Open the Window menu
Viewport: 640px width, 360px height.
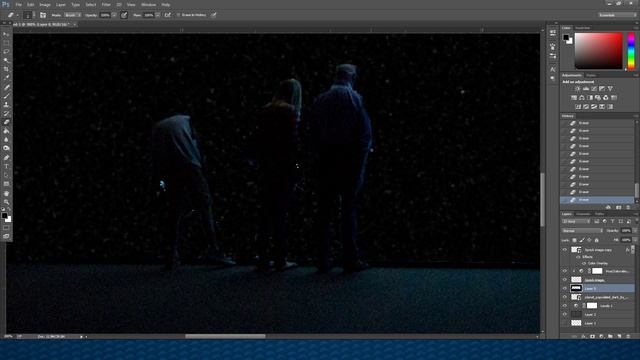point(148,4)
